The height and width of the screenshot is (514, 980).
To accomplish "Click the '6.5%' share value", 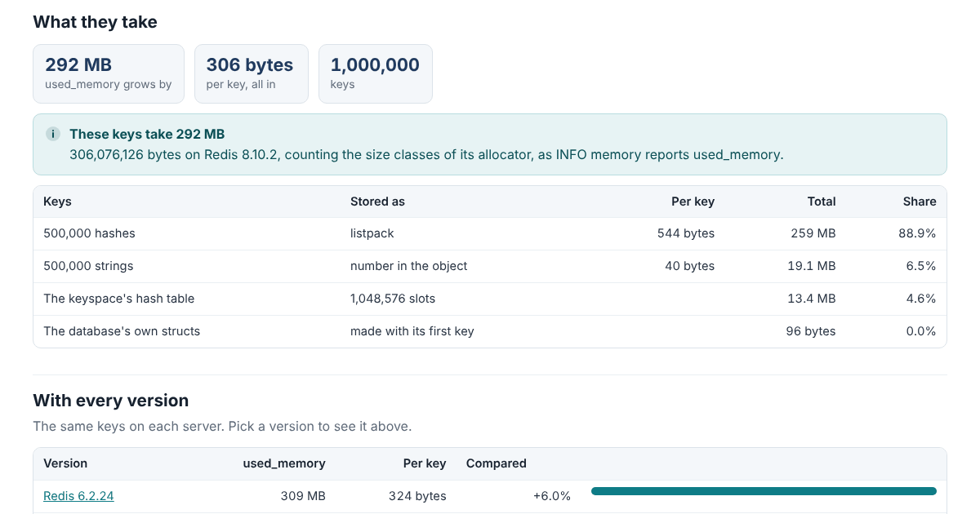I will click(x=921, y=266).
